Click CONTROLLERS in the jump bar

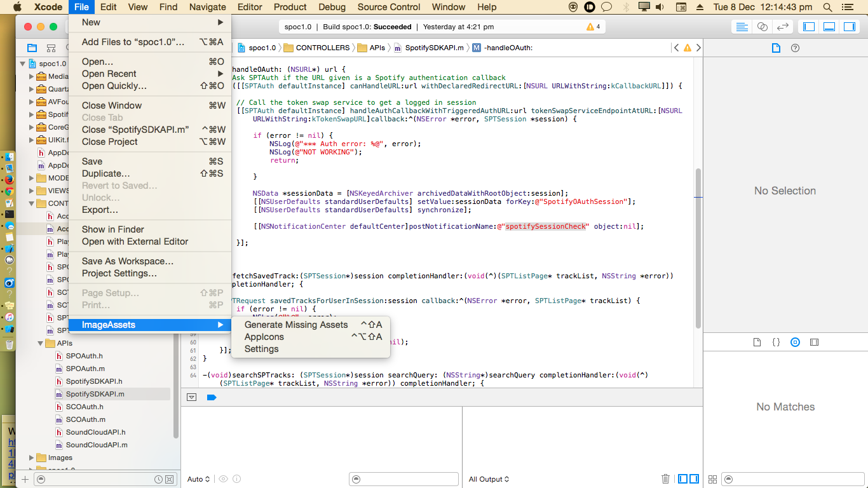point(316,48)
